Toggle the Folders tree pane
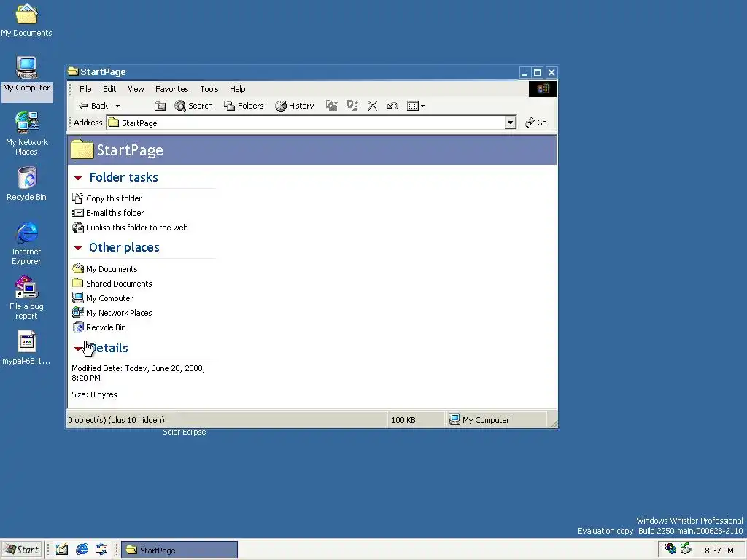747x560 pixels. coord(244,106)
